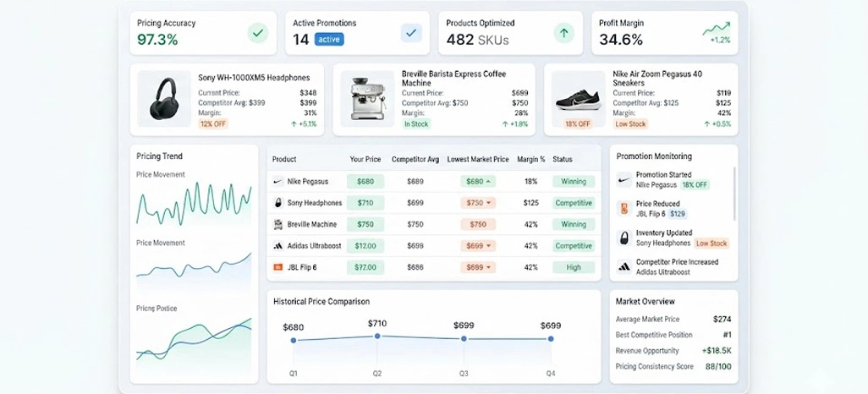Open the Nike Pegasus sneaker thumbnail

(x=578, y=98)
